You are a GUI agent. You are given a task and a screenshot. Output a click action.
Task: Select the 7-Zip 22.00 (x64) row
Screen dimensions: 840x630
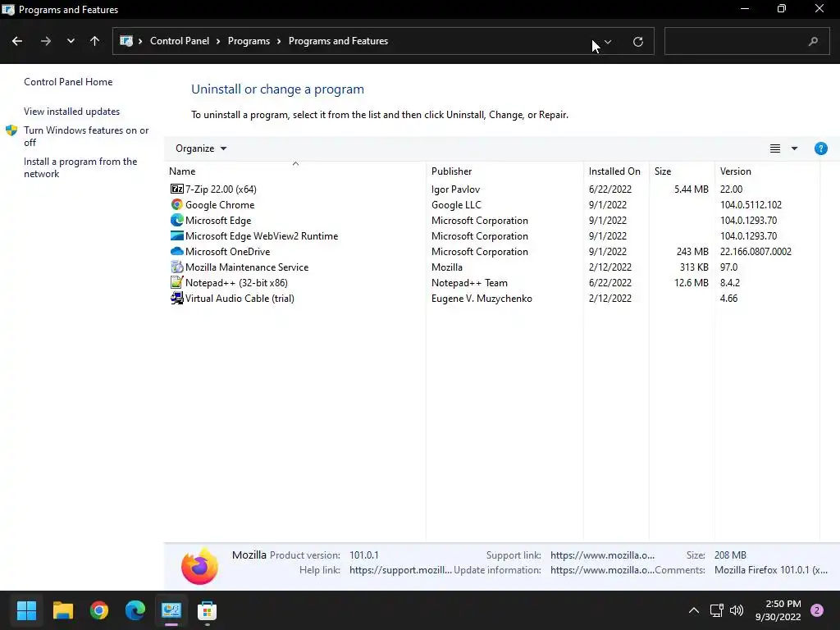tap(492, 189)
